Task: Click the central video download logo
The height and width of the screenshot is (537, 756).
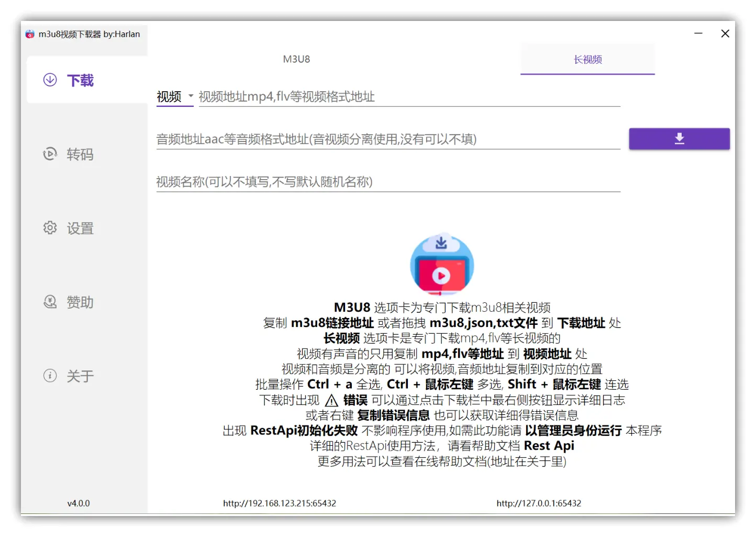Action: pyautogui.click(x=442, y=264)
